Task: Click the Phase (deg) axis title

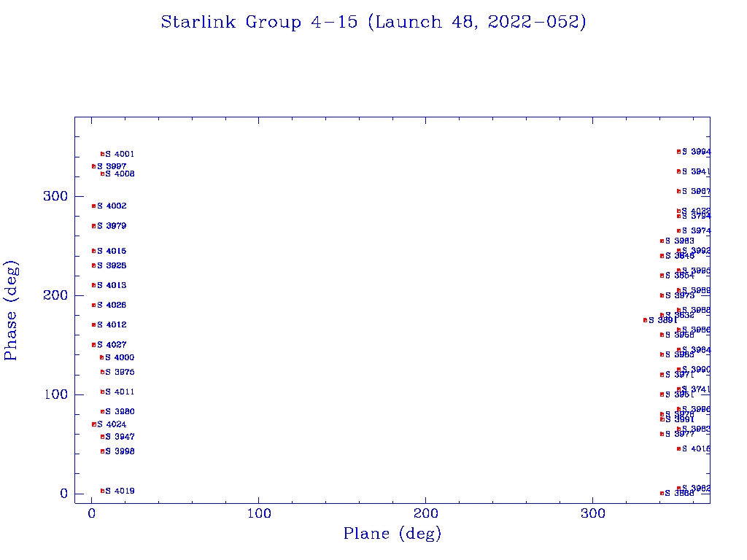Action: pos(11,311)
